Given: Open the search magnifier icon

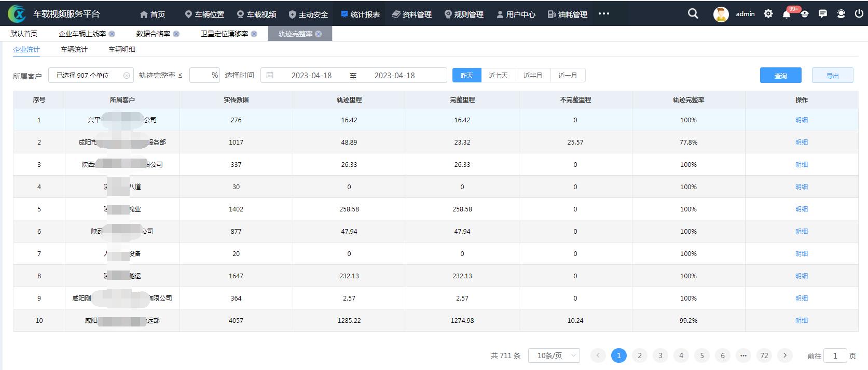Looking at the screenshot, I should coord(693,14).
